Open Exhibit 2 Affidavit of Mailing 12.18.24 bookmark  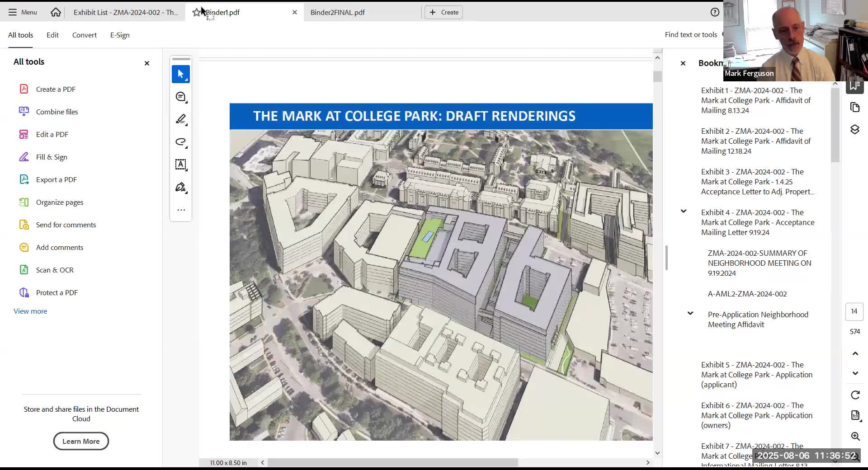coord(756,141)
